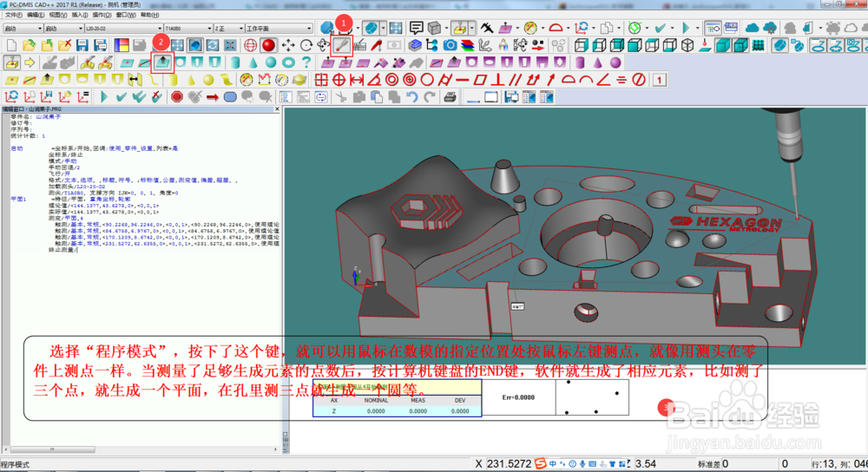The image size is (868, 472).
Task: Open the 视图(V) menu
Action: 58,15
